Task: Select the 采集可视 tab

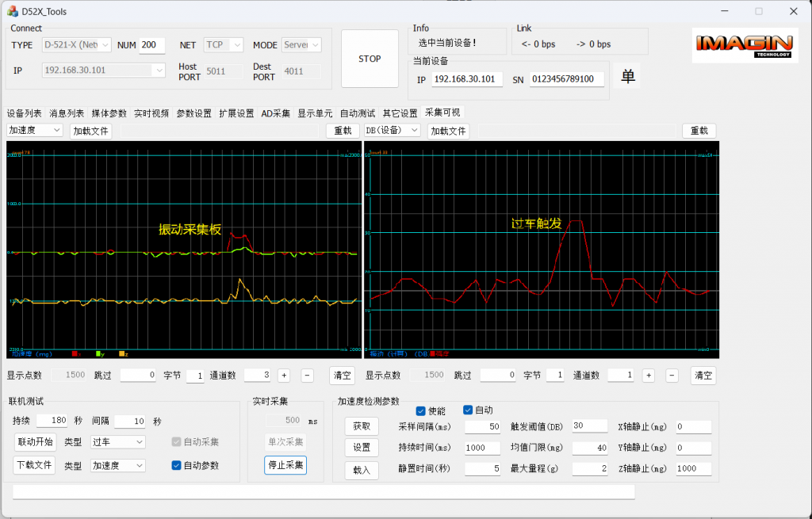Action: point(442,113)
